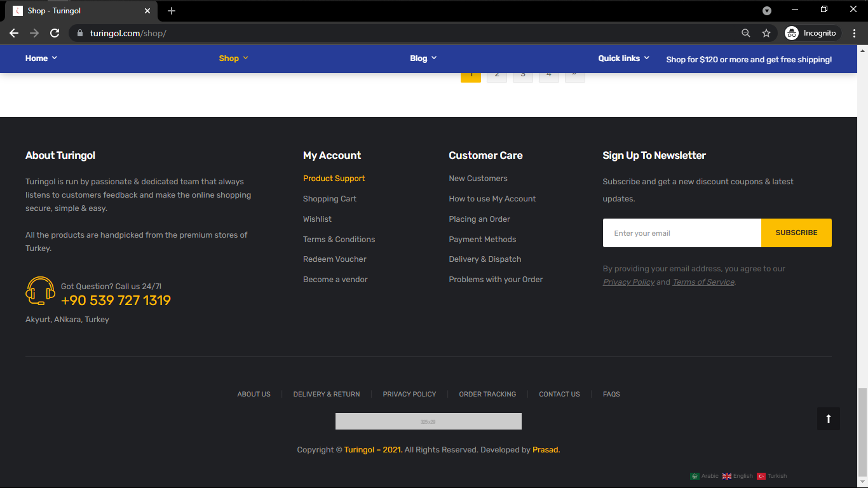Open Redeem Voucher link
Image resolution: width=868 pixels, height=488 pixels.
(335, 259)
